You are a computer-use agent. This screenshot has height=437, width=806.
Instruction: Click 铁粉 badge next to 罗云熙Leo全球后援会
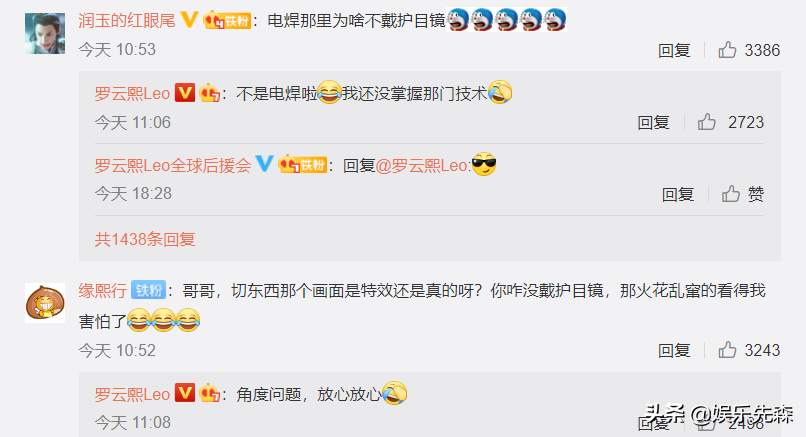tap(302, 165)
